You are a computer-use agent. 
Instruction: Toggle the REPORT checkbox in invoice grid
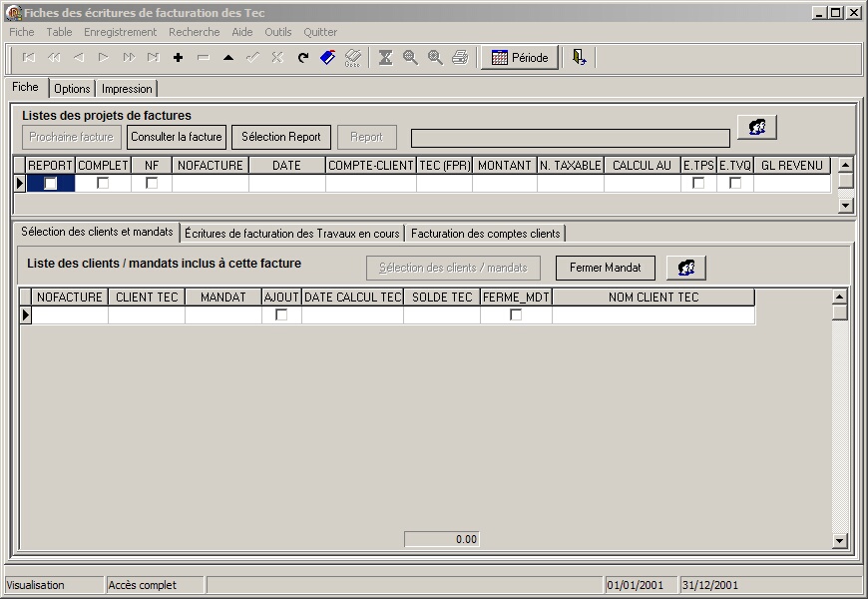pos(50,183)
